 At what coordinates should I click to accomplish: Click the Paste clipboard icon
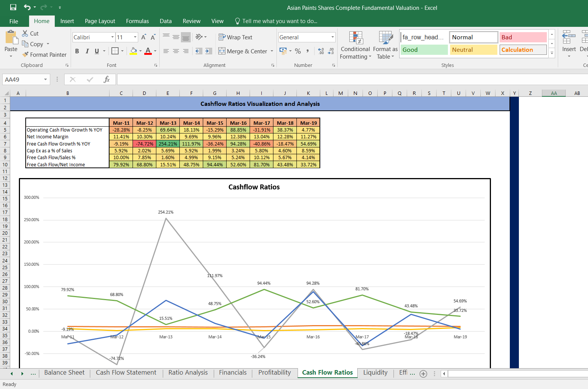coord(11,38)
